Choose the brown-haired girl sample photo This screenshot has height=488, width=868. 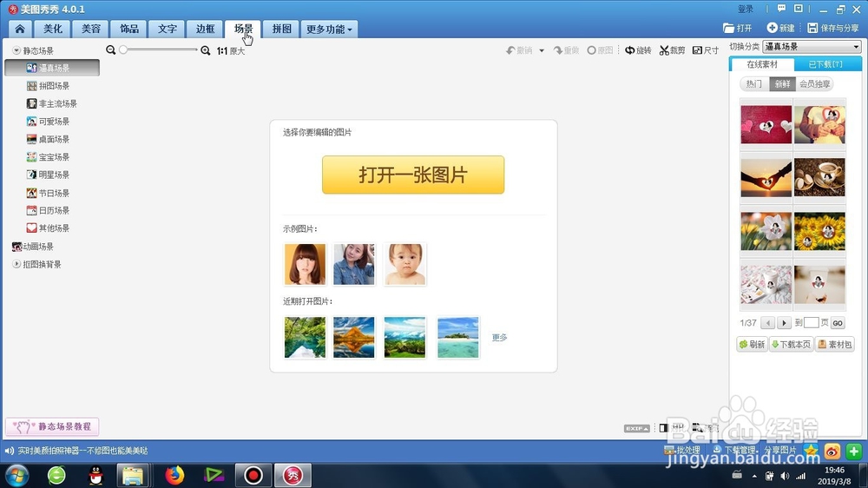[305, 264]
